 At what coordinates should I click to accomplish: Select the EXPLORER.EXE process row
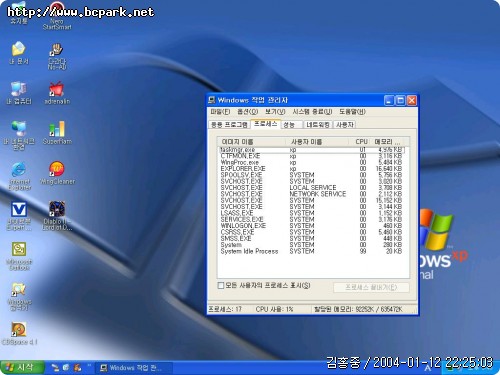coord(311,169)
